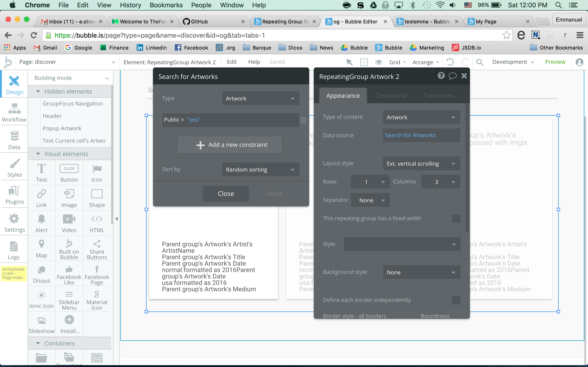Click the Preview link
Viewport: 588px width, 367px height.
(555, 62)
